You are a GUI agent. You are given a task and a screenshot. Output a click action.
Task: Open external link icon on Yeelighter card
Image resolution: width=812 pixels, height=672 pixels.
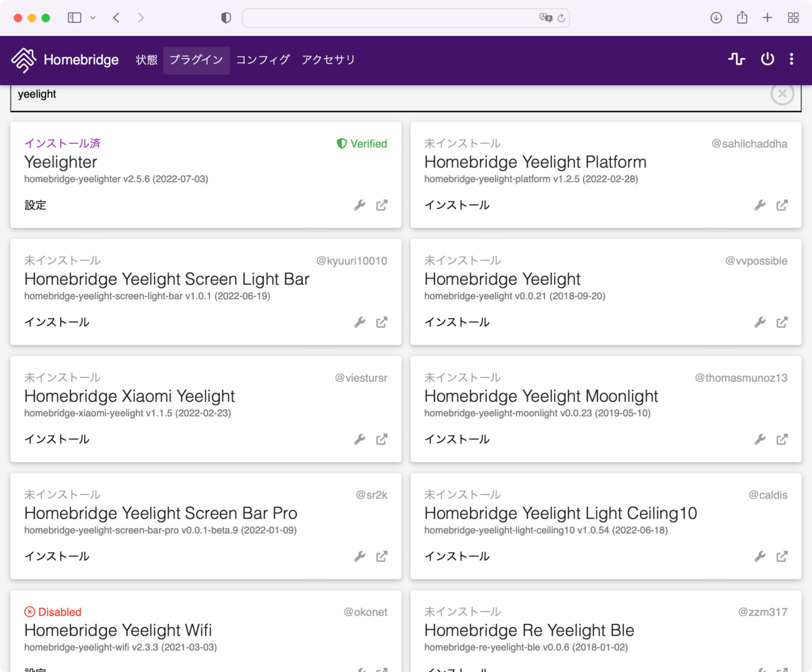382,205
